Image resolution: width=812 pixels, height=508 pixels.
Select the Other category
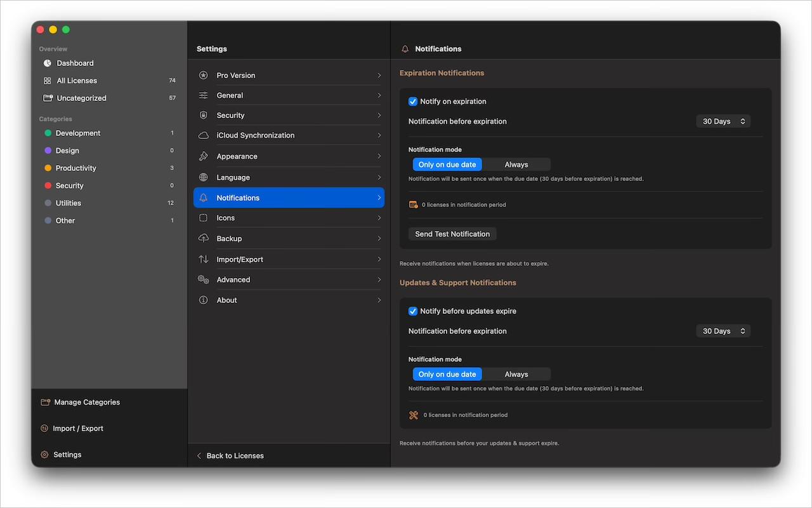[109, 221]
